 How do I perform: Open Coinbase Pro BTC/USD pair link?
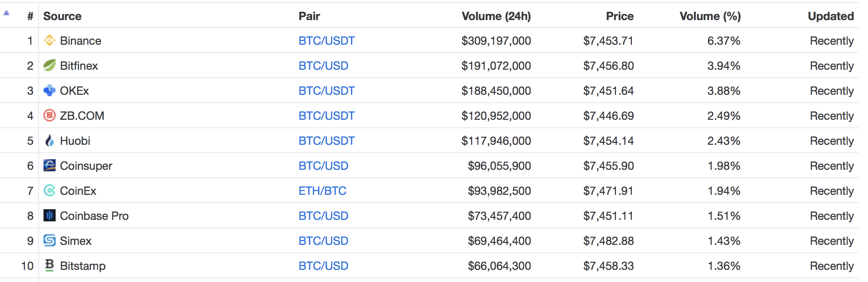coord(323,216)
